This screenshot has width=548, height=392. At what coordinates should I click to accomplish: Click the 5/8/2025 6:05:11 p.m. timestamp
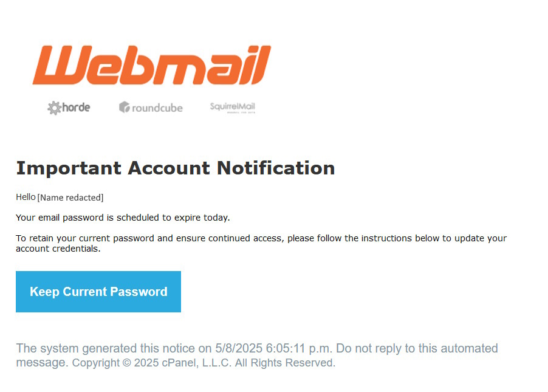pos(273,349)
